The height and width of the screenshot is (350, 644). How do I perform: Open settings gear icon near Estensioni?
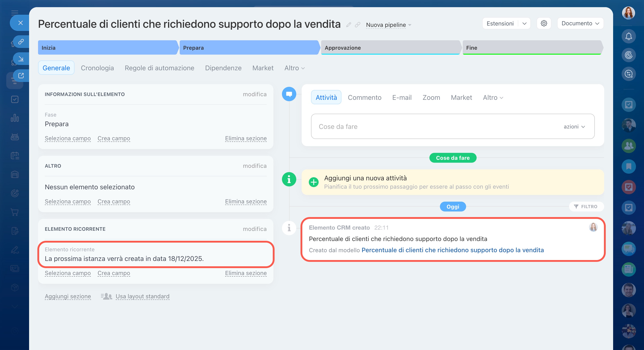pyautogui.click(x=544, y=23)
